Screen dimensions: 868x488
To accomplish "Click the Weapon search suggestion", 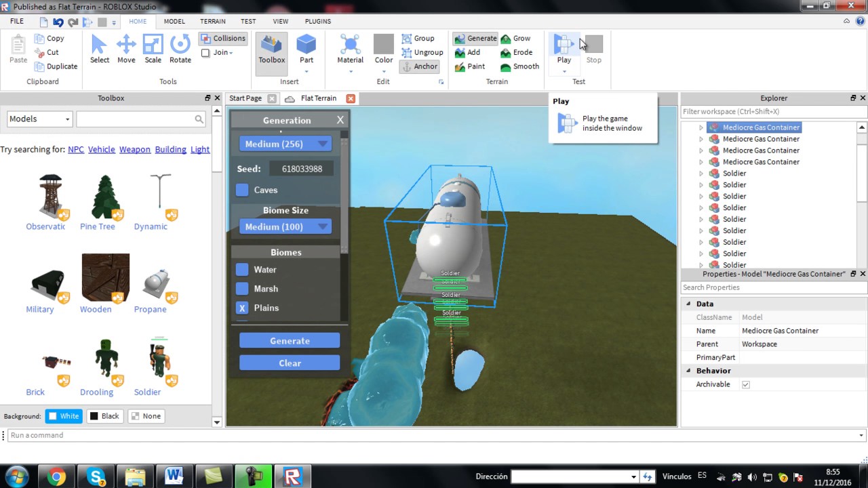I will 135,149.
